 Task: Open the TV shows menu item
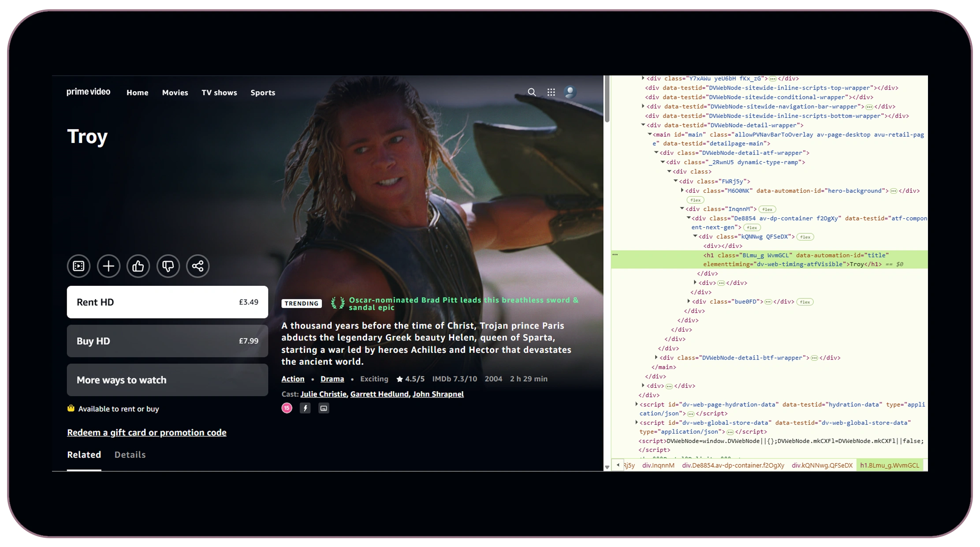click(x=219, y=93)
